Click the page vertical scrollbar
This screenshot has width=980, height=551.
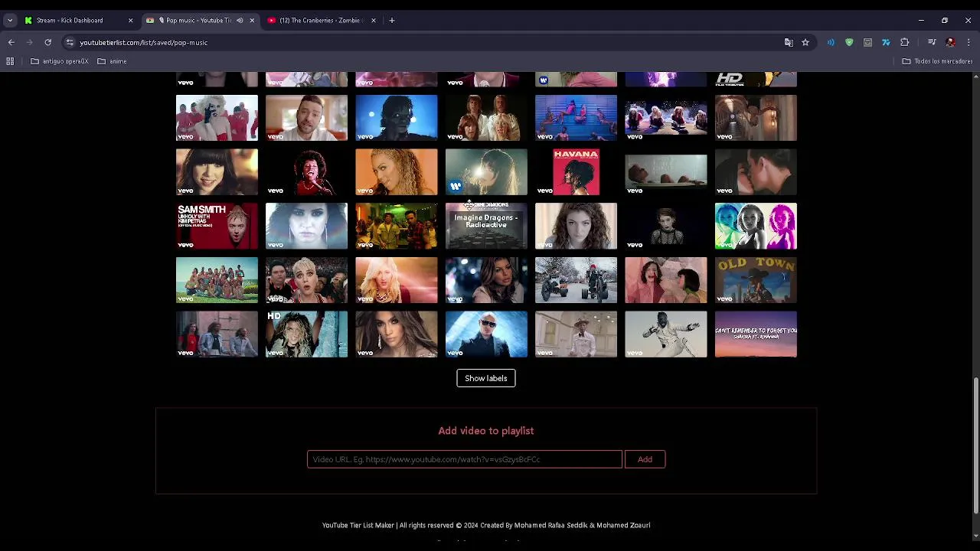tap(975, 444)
